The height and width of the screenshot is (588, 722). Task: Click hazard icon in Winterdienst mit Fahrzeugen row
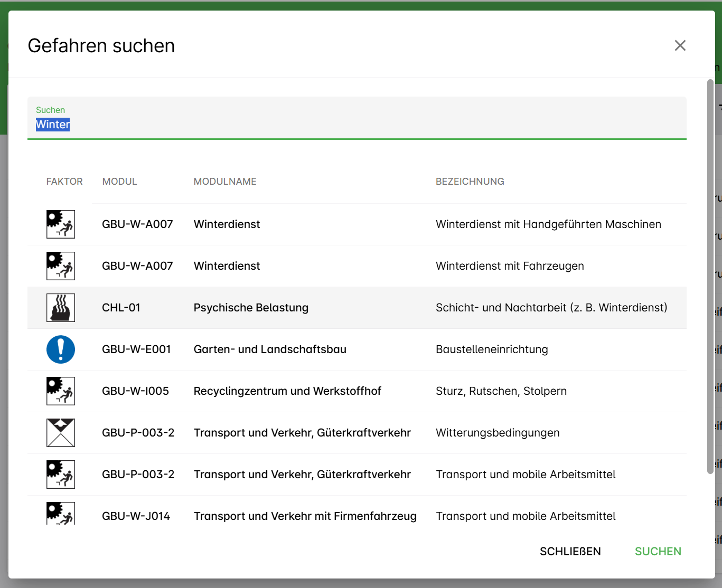click(x=61, y=266)
